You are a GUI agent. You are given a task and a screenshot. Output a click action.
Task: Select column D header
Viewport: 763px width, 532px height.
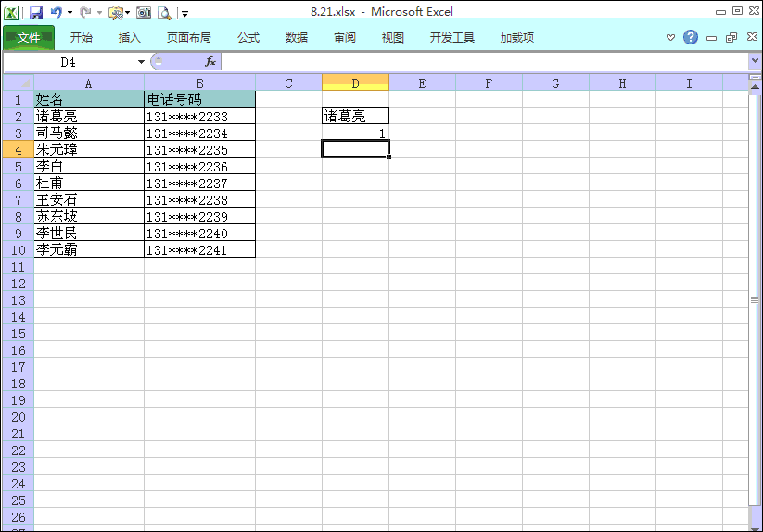point(355,83)
